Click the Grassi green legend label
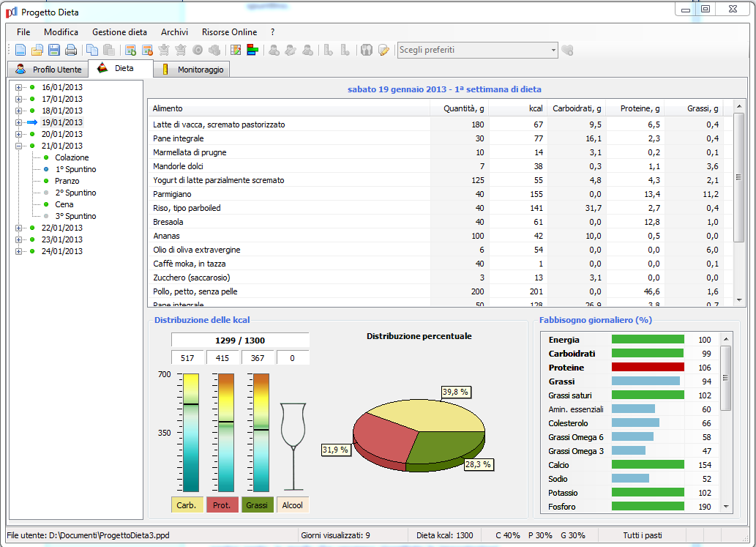 click(256, 505)
